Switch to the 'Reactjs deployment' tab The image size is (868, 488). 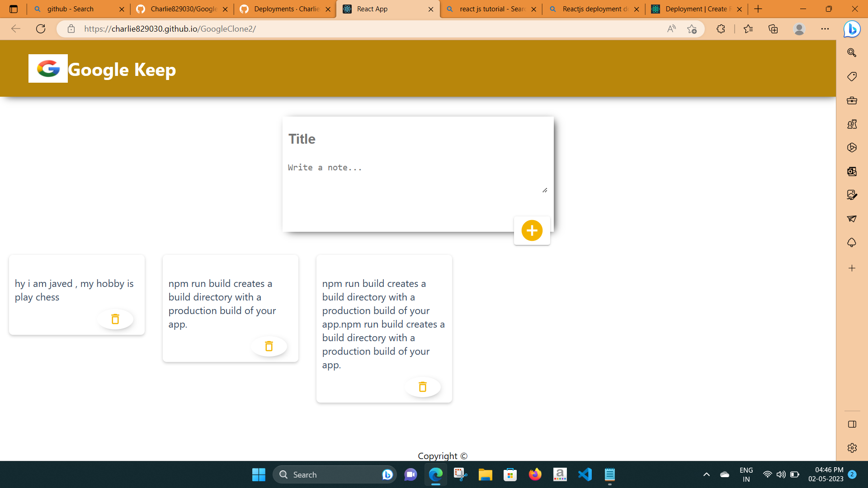594,9
